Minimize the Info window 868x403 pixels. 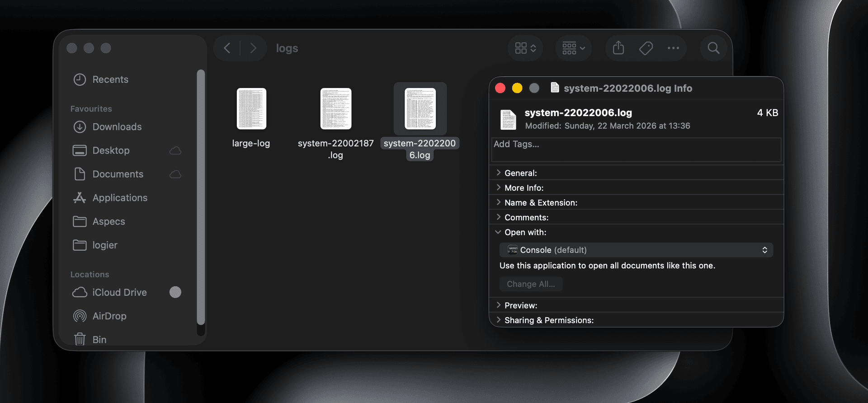coord(517,88)
